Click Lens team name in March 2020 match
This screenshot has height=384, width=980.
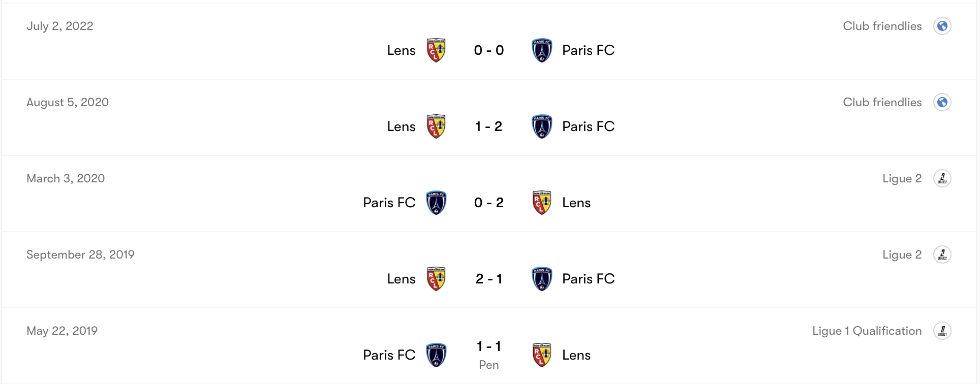click(576, 203)
